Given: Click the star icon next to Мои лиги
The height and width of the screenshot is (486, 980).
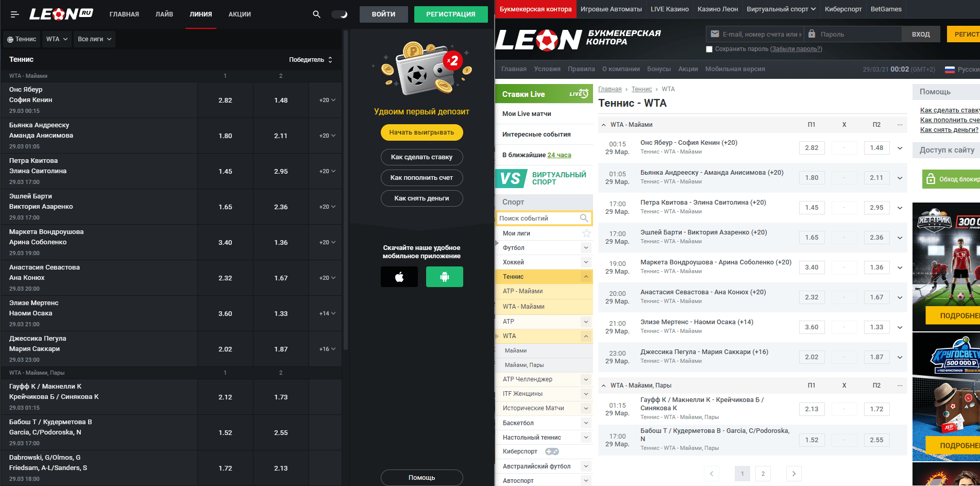Looking at the screenshot, I should (586, 233).
